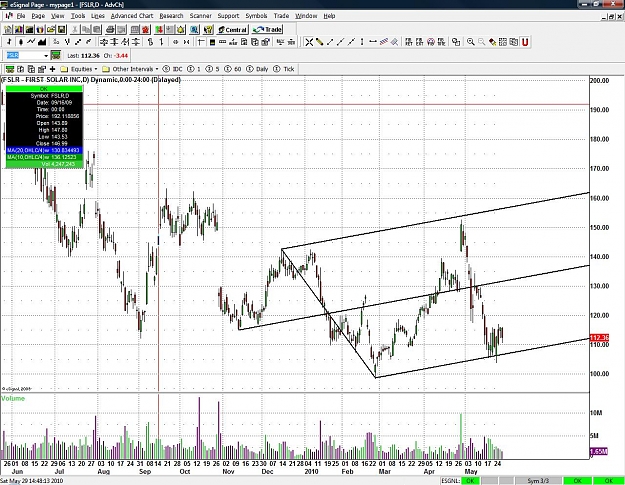Open the Research menu
The width and height of the screenshot is (625, 485).
(171, 16)
